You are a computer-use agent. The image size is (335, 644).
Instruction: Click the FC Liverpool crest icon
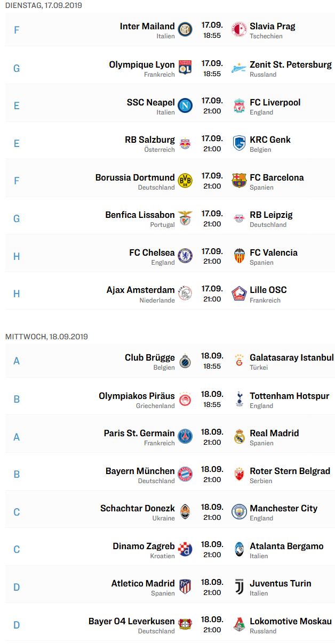[x=239, y=106]
